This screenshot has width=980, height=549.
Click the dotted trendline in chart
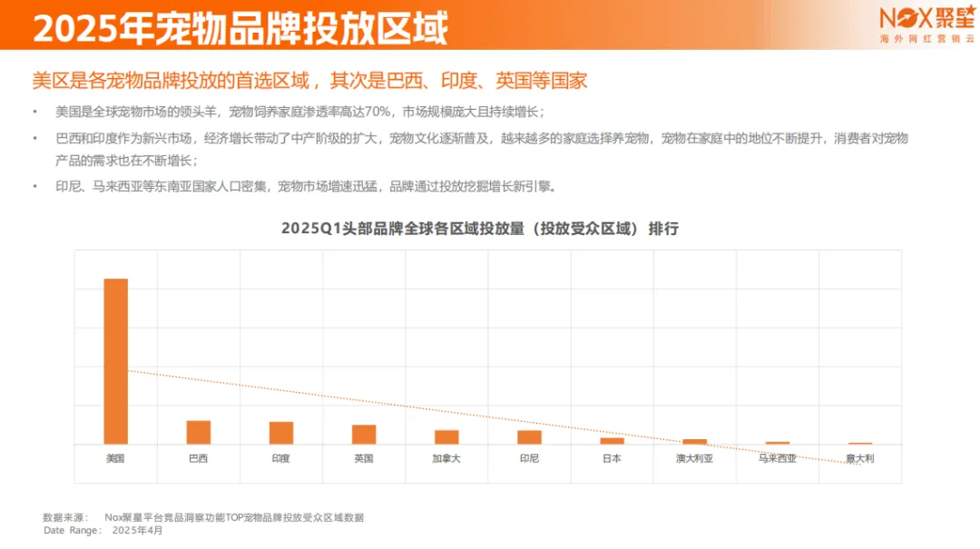[x=494, y=417]
